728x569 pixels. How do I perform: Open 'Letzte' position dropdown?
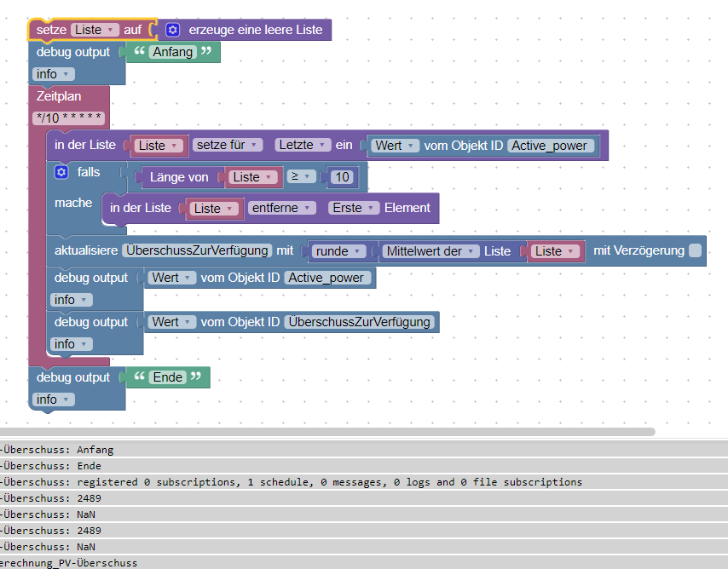point(303,145)
